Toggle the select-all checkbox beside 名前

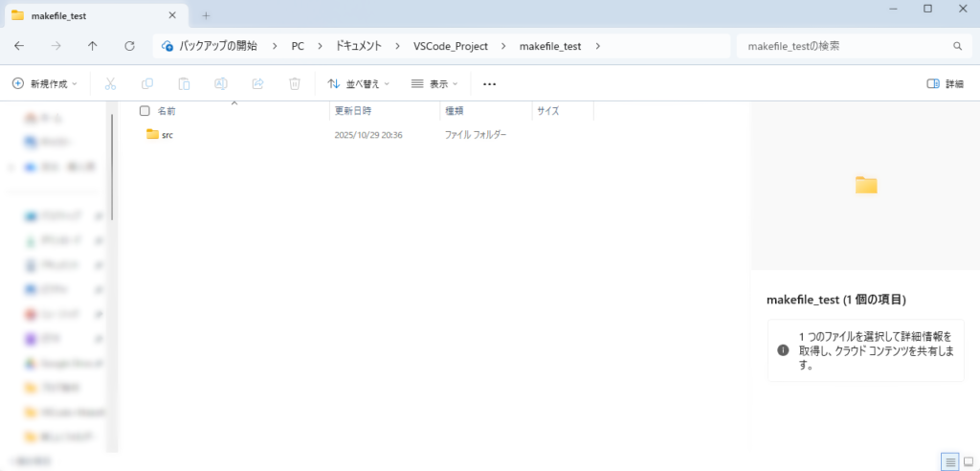tap(145, 111)
